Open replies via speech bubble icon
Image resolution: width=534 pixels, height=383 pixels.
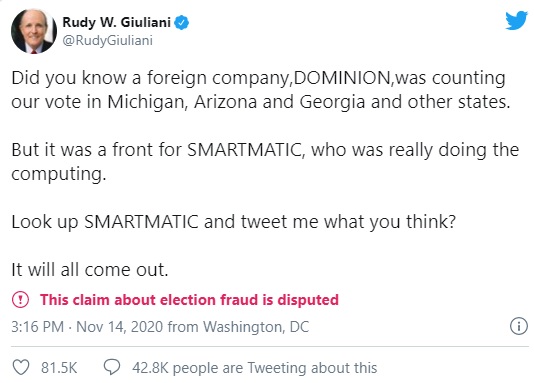[112, 367]
